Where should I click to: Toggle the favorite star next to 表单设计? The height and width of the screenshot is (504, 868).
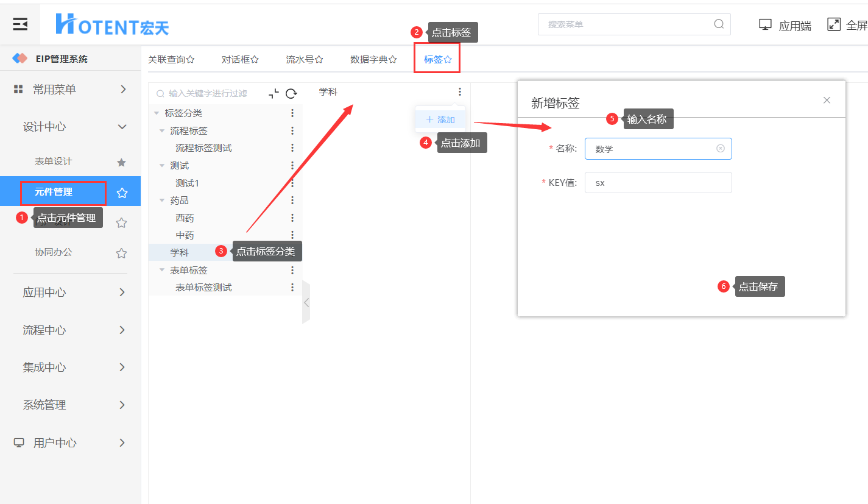[x=121, y=162]
